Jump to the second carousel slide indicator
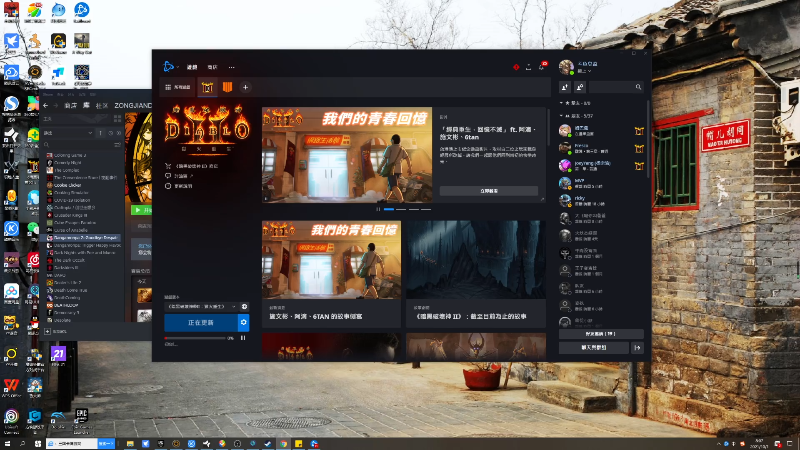This screenshot has height=450, width=800. pos(401,209)
